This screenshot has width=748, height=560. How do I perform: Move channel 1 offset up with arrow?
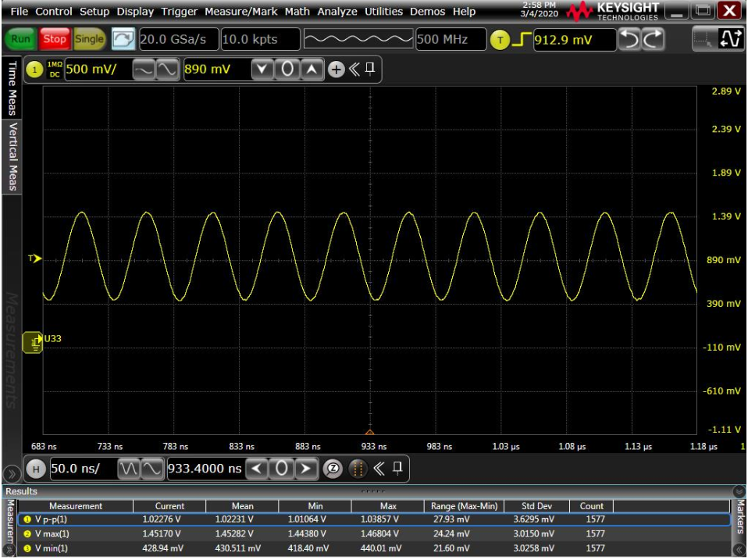pyautogui.click(x=312, y=70)
